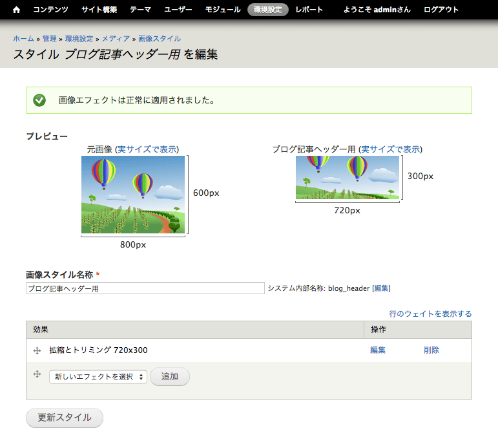Click 編集 for 拡縮とトリミング 720x300 effect
This screenshot has height=448, width=498.
click(378, 350)
